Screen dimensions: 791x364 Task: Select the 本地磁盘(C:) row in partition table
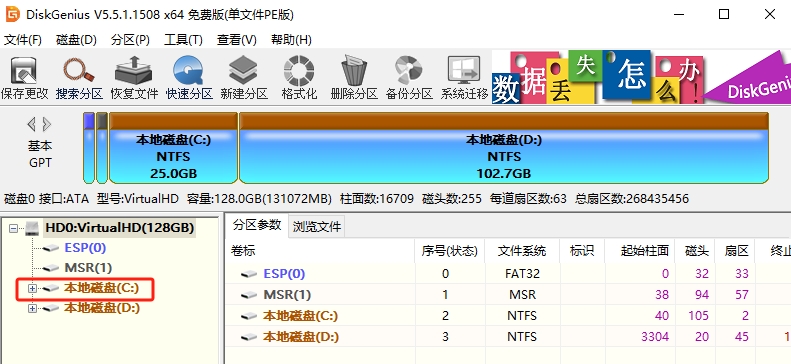[x=508, y=316]
